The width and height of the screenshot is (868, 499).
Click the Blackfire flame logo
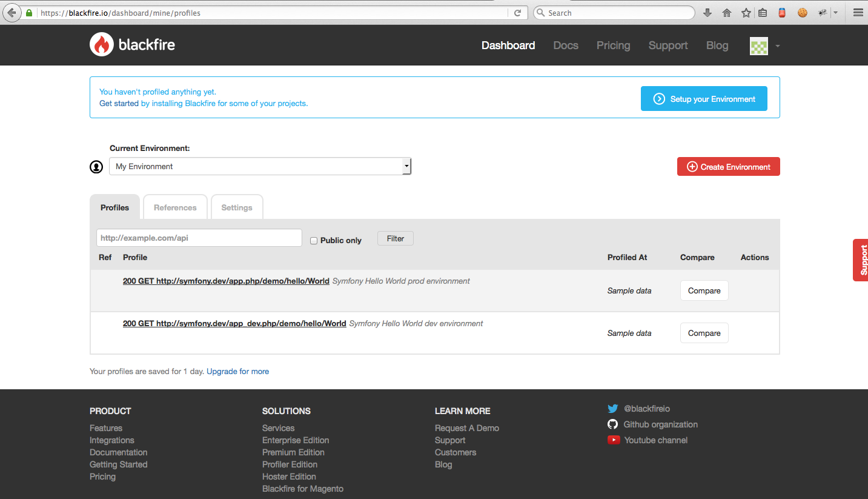coord(102,45)
